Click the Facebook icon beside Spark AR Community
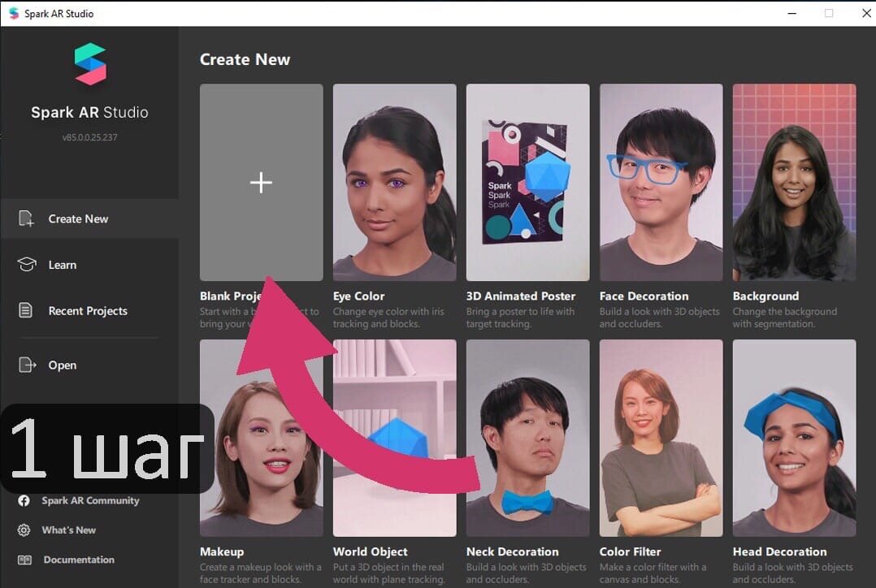 coord(24,500)
